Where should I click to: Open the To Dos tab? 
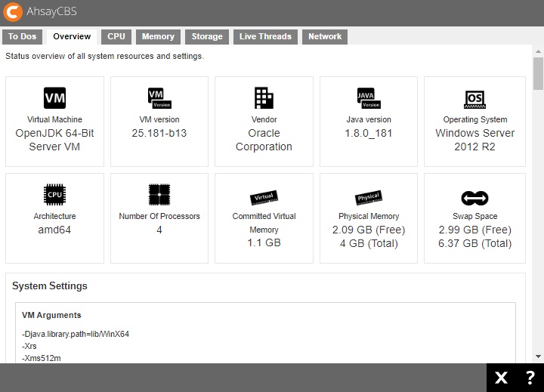pyautogui.click(x=23, y=36)
